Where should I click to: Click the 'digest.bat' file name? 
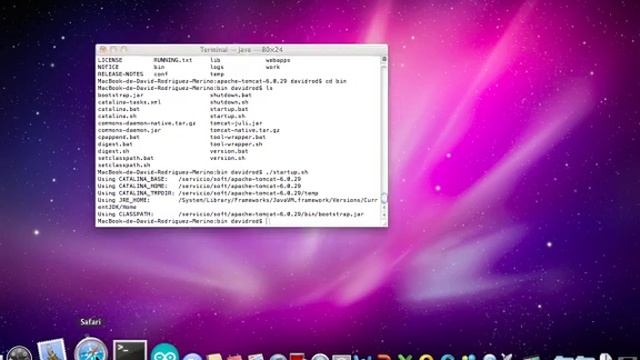115,144
